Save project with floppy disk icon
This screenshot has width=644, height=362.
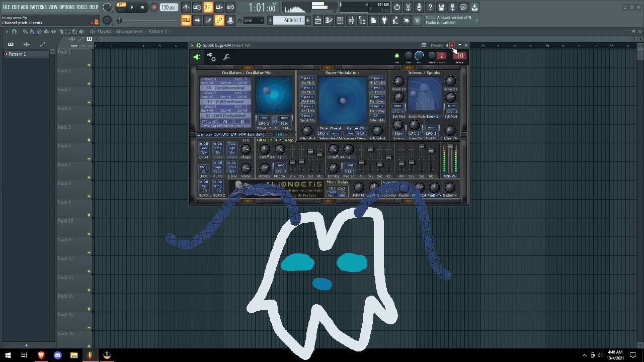(x=441, y=8)
